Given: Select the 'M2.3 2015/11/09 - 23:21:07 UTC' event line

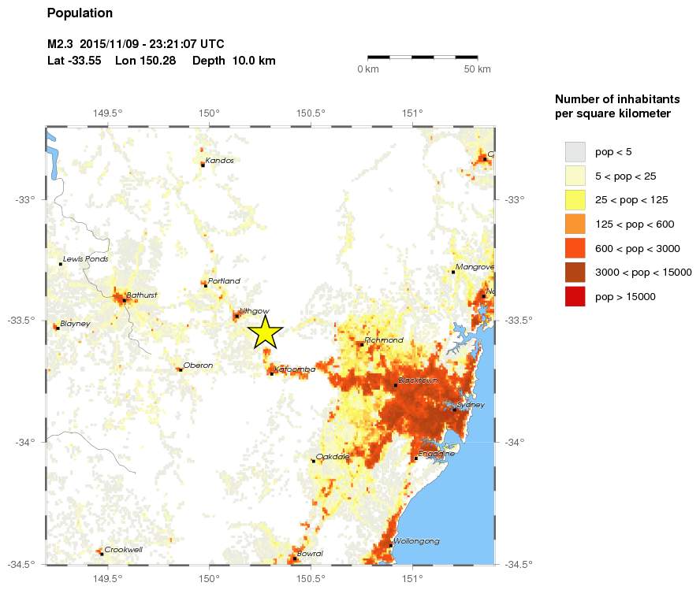Looking at the screenshot, I should point(136,43).
